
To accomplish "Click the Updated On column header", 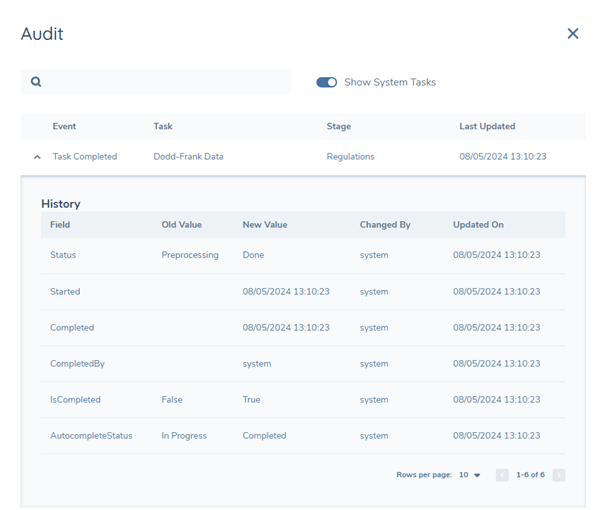I will tap(478, 225).
